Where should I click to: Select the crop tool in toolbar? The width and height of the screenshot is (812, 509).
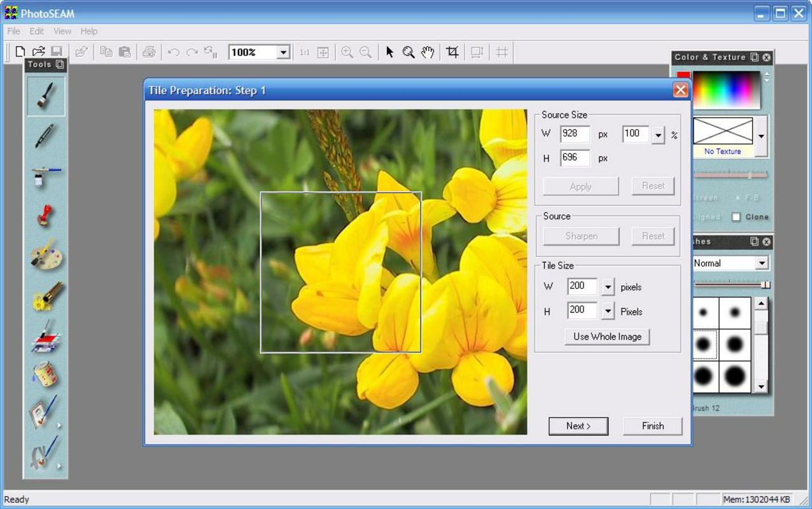pos(452,52)
